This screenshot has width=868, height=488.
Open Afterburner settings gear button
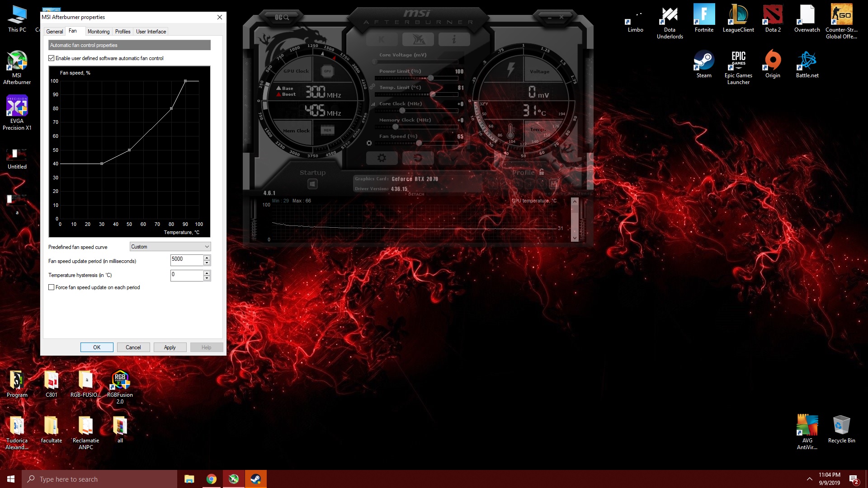pyautogui.click(x=382, y=158)
